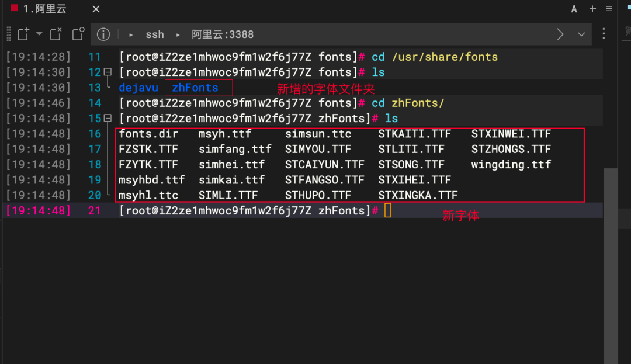Collapse the fold marker at line 12

click(x=106, y=72)
